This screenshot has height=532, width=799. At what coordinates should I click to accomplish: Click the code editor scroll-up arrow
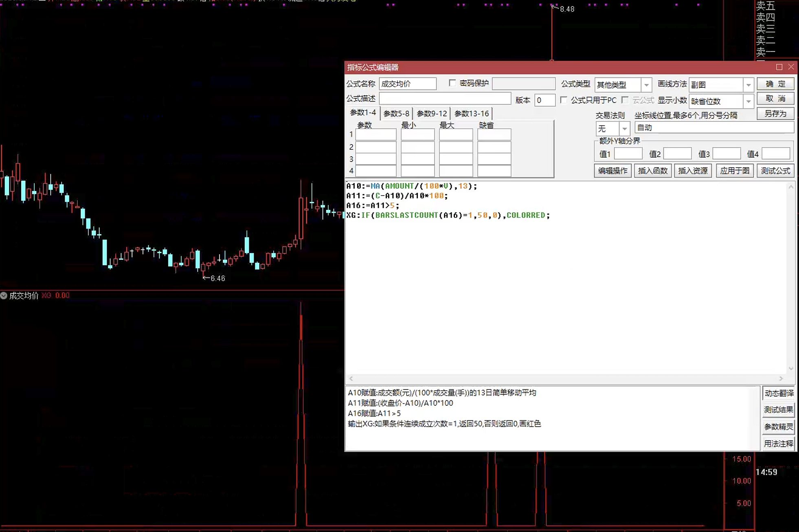pyautogui.click(x=790, y=187)
